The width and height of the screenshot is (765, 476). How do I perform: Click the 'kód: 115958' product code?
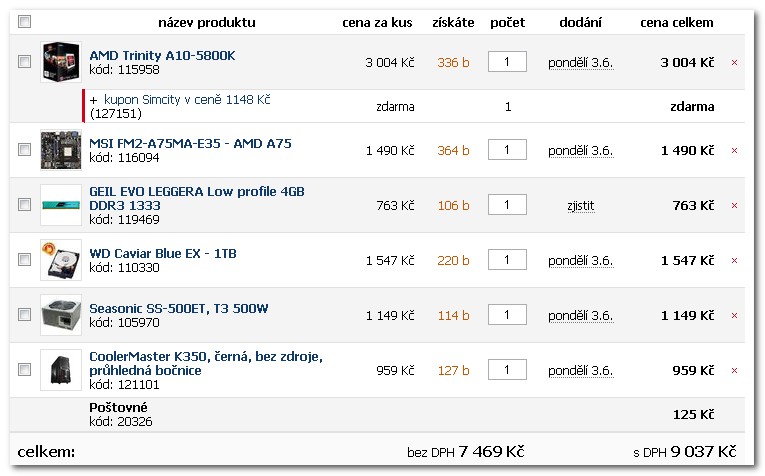124,70
